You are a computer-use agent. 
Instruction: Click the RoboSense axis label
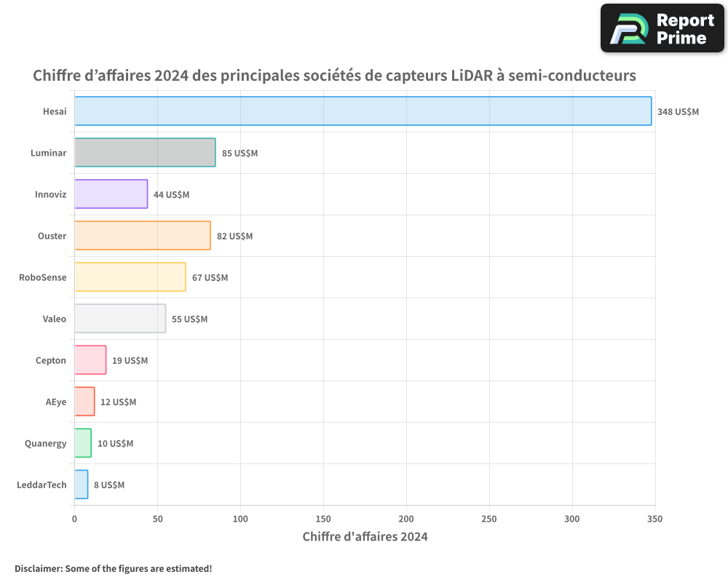pos(42,277)
